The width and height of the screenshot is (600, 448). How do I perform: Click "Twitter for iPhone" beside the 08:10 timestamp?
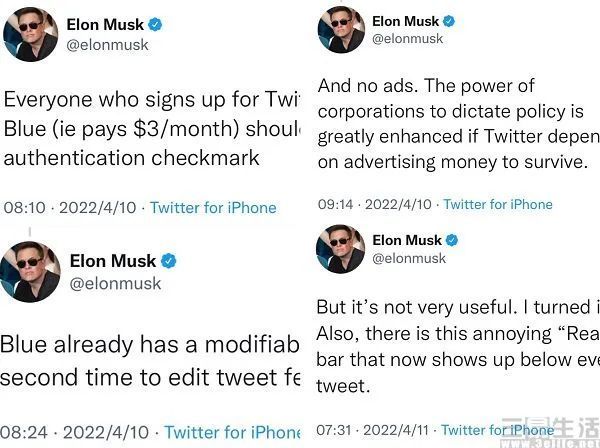pos(213,207)
